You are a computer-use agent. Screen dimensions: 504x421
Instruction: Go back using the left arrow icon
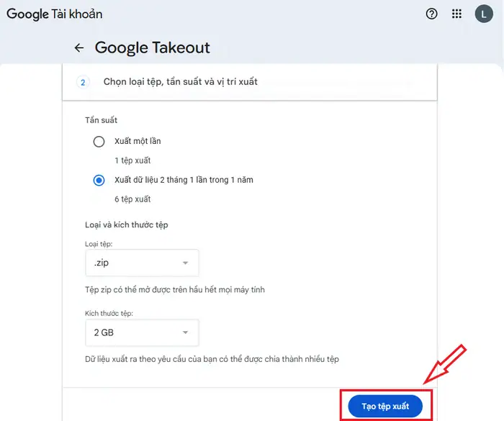(79, 48)
